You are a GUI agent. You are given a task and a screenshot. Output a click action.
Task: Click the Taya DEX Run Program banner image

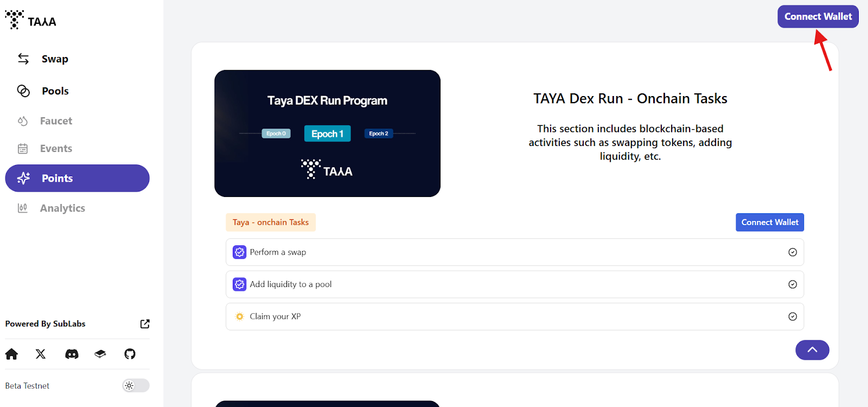tap(327, 133)
